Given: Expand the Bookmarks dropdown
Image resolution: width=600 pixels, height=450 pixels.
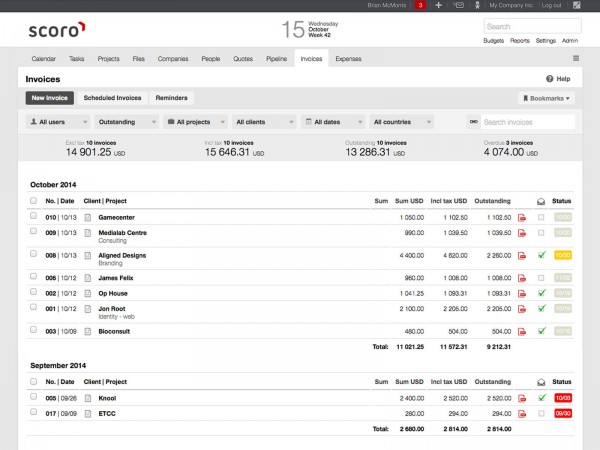Looking at the screenshot, I should pyautogui.click(x=548, y=98).
